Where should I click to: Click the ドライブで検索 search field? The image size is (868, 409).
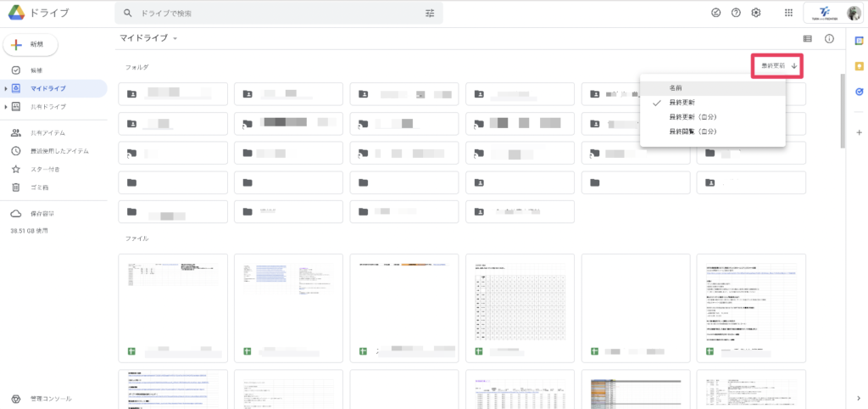pos(278,14)
